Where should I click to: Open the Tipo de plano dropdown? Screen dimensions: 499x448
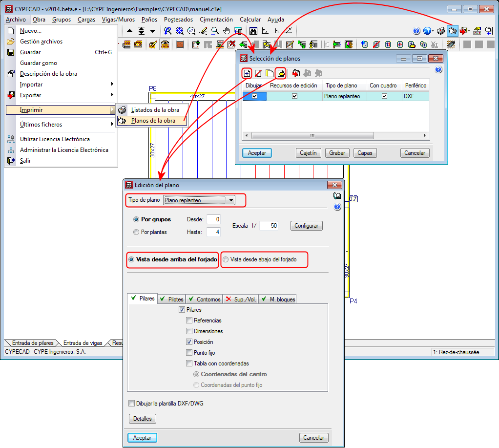click(231, 200)
